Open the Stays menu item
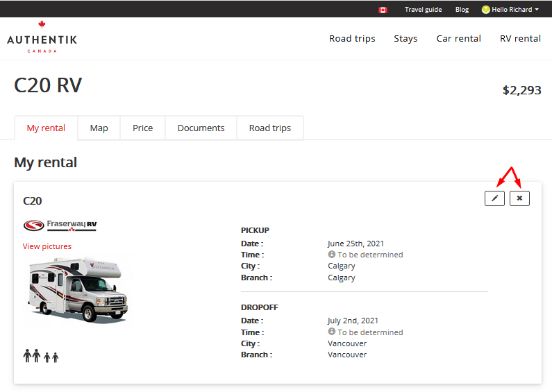552x392 pixels. [405, 38]
